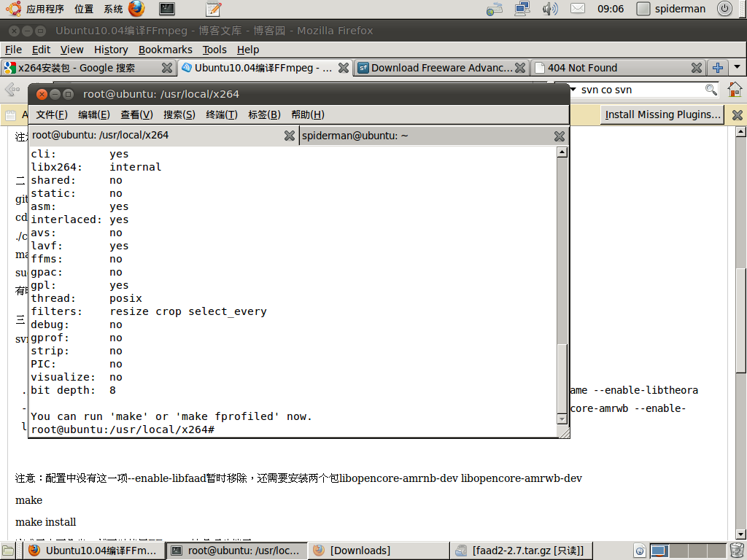Close the Download Freeware tab
The height and width of the screenshot is (560, 747).
[x=520, y=68]
